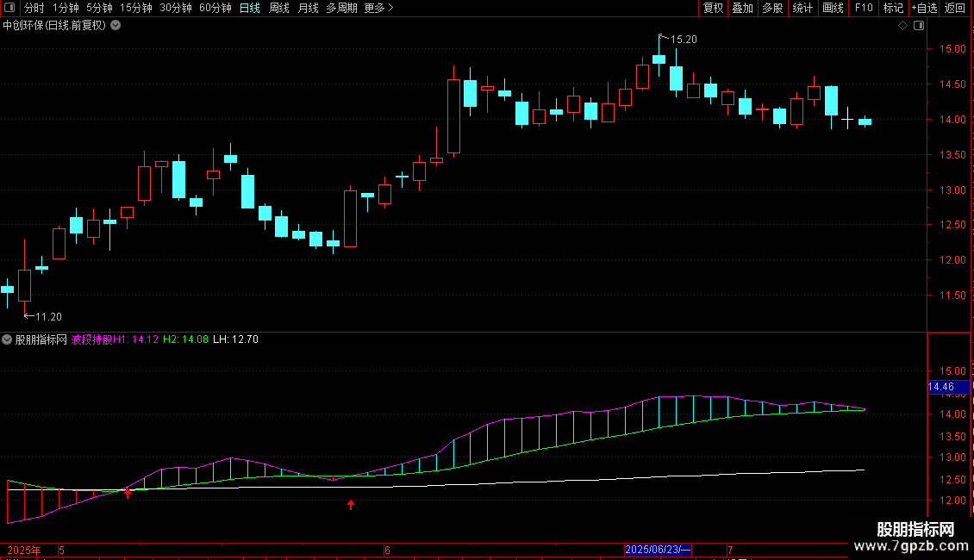Select the 1分钟 period

[x=66, y=8]
